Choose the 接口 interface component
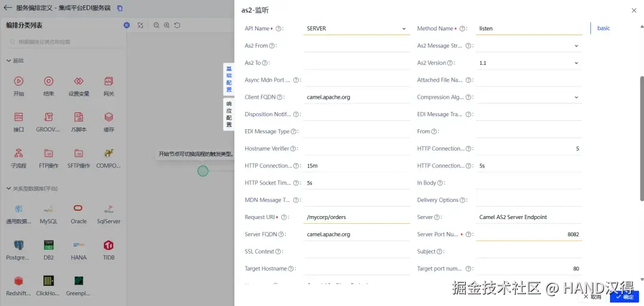Viewport: 644px width, 306px height. click(x=19, y=117)
